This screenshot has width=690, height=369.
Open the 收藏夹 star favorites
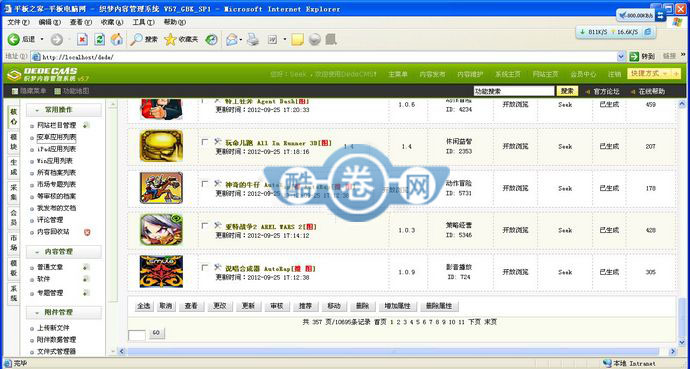click(x=181, y=40)
